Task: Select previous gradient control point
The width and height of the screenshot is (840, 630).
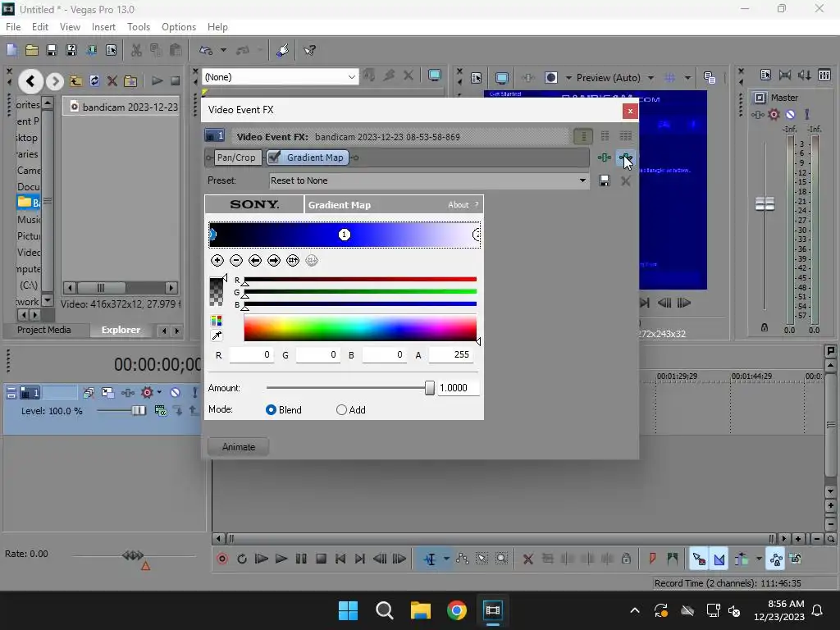Action: [255, 260]
